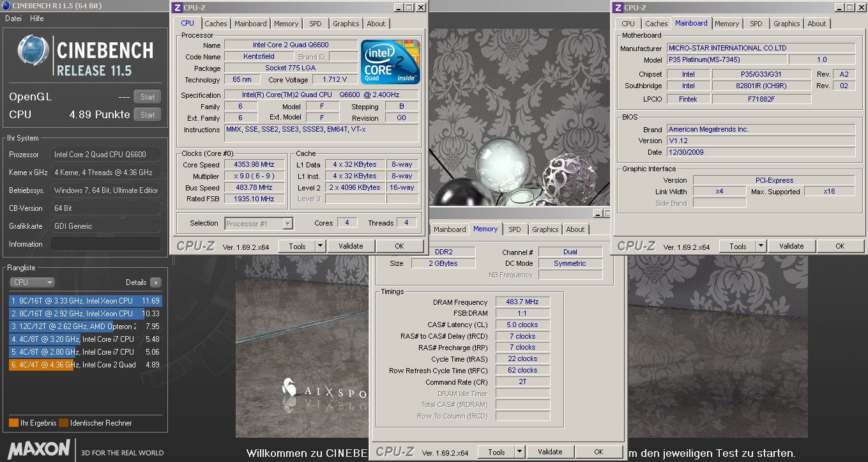Open Memory tab in right CPU-Z window
The image size is (868, 462).
point(727,24)
